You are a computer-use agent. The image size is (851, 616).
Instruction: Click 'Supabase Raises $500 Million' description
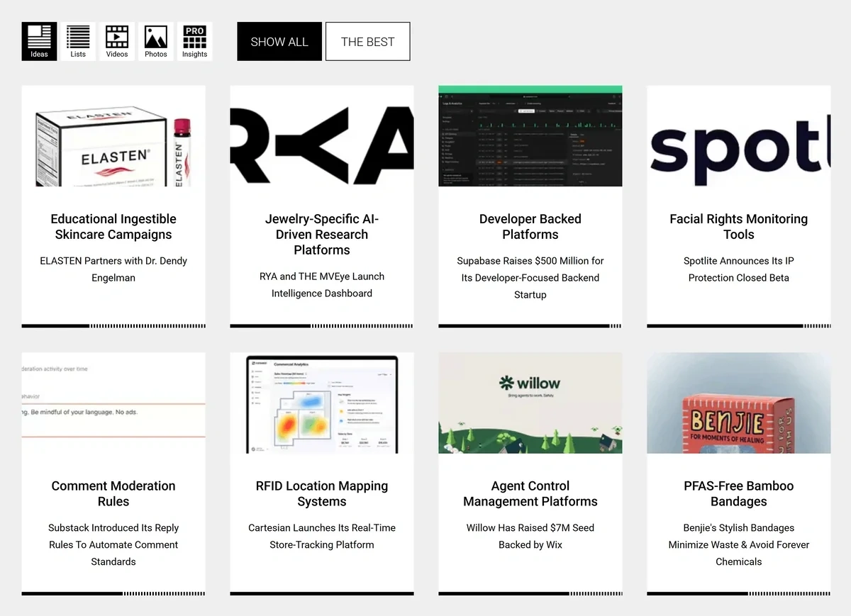click(x=530, y=278)
